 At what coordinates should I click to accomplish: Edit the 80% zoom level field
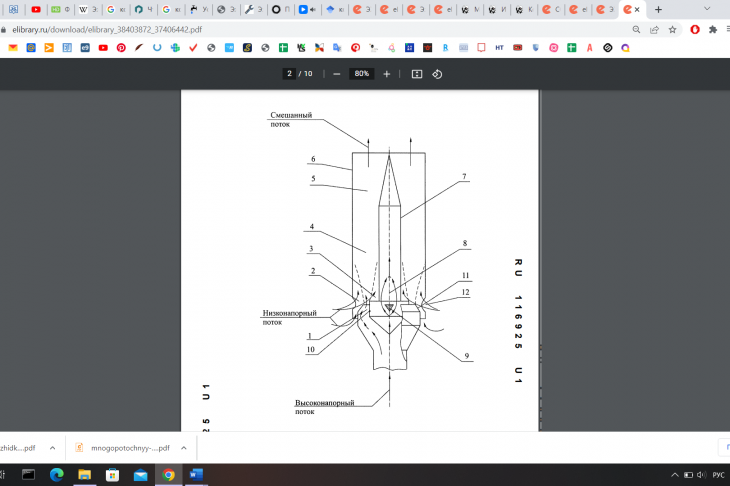(362, 74)
